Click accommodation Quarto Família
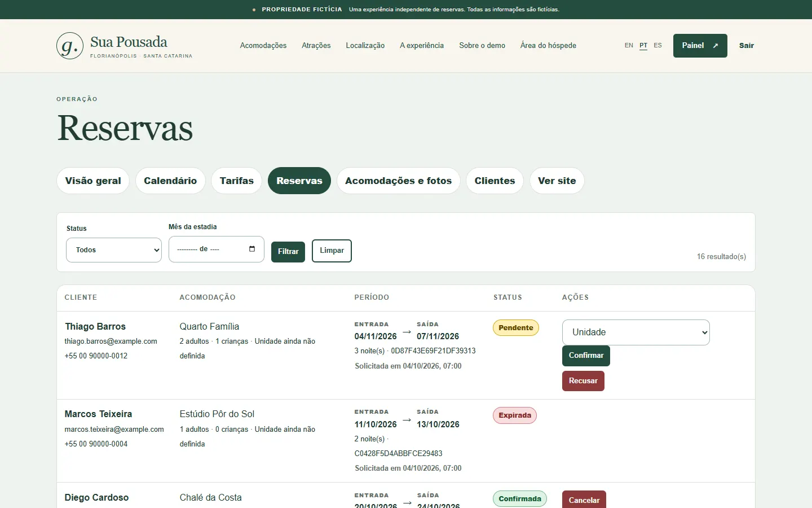812x508 pixels. pos(209,327)
